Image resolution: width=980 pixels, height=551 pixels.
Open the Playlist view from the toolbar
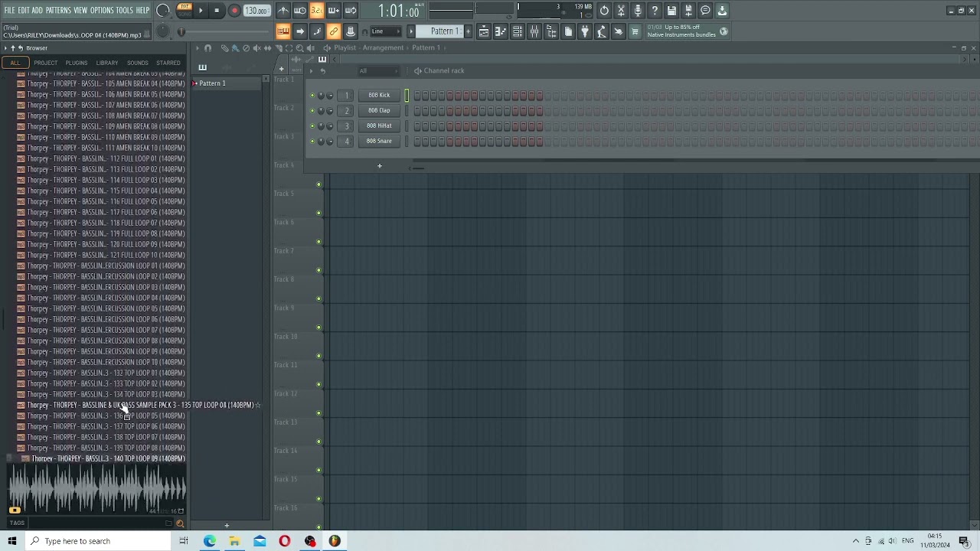coord(484,31)
